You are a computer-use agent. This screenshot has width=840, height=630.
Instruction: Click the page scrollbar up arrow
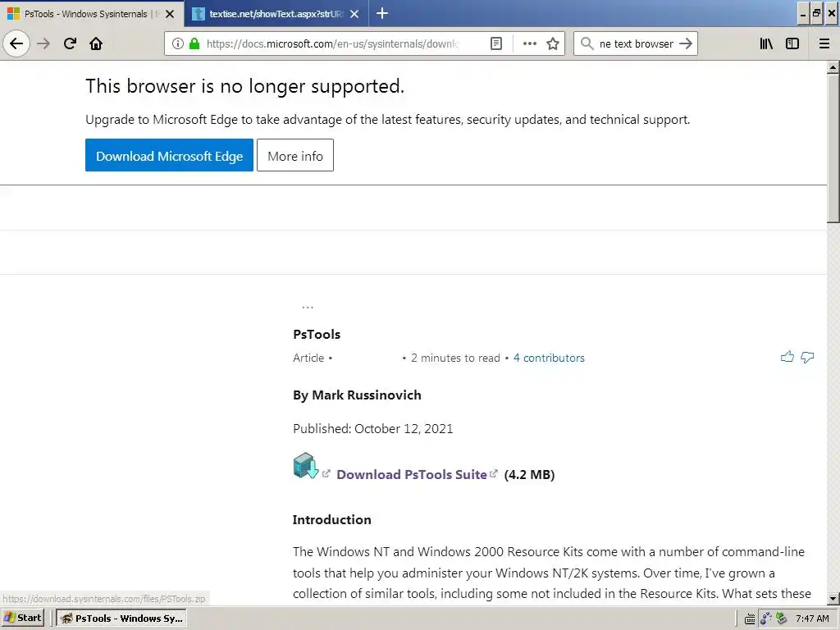coord(833,67)
